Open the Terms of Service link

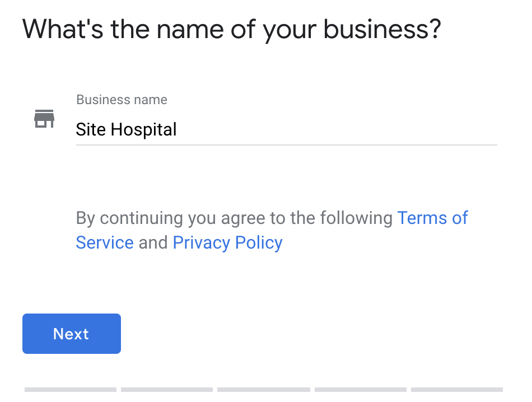point(432,218)
